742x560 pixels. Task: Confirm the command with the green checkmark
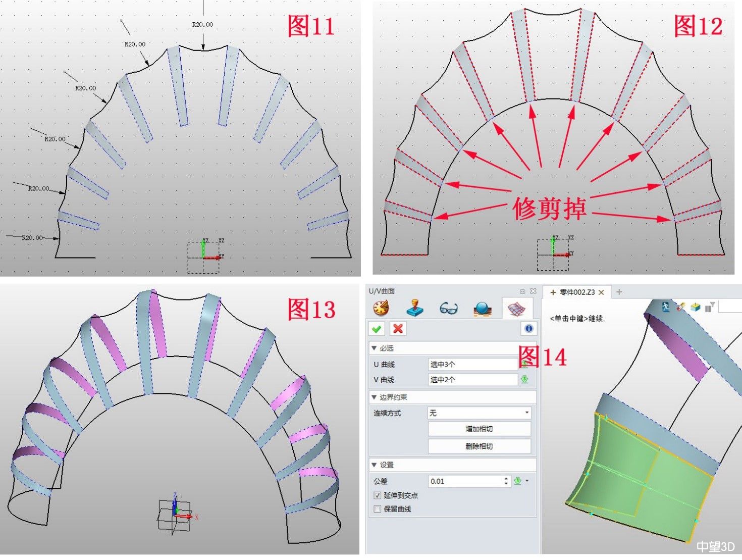pyautogui.click(x=378, y=329)
